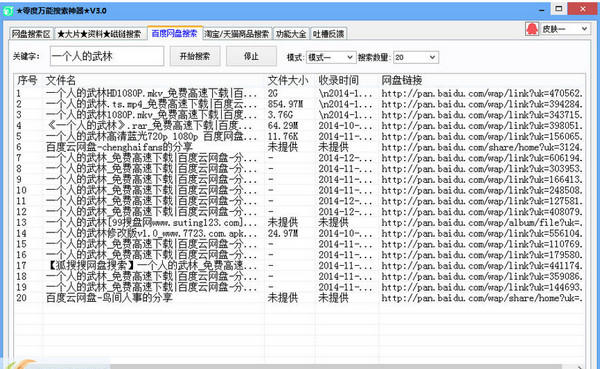Click the red QQ bell icon
The width and height of the screenshot is (600, 369).
coord(532,29)
